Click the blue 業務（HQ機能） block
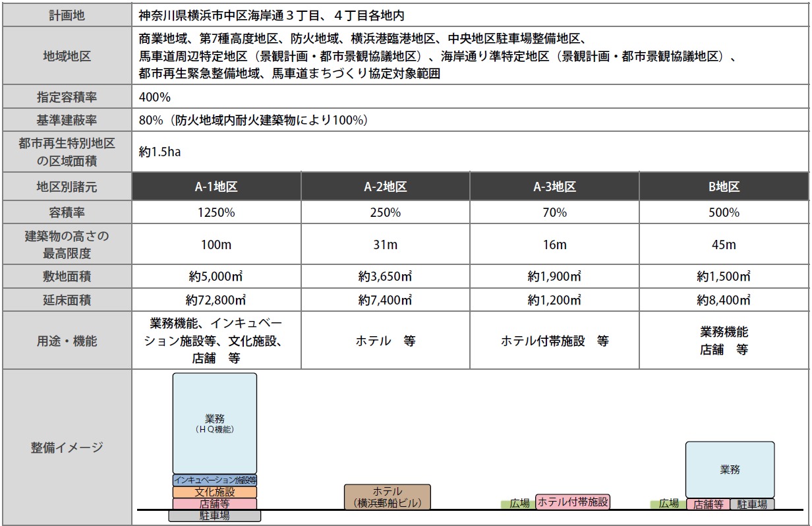 [215, 423]
